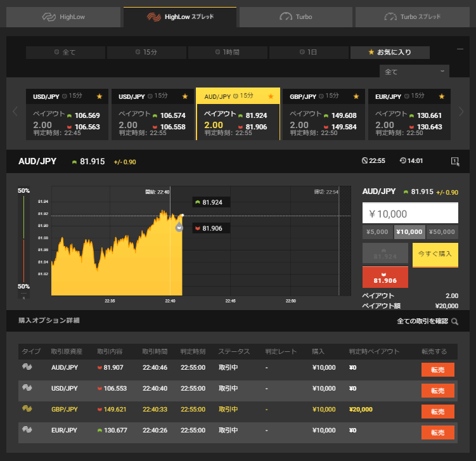Screen dimensions: 476x461
Task: Click 今すぐ購入 buy now button
Action: pos(435,255)
